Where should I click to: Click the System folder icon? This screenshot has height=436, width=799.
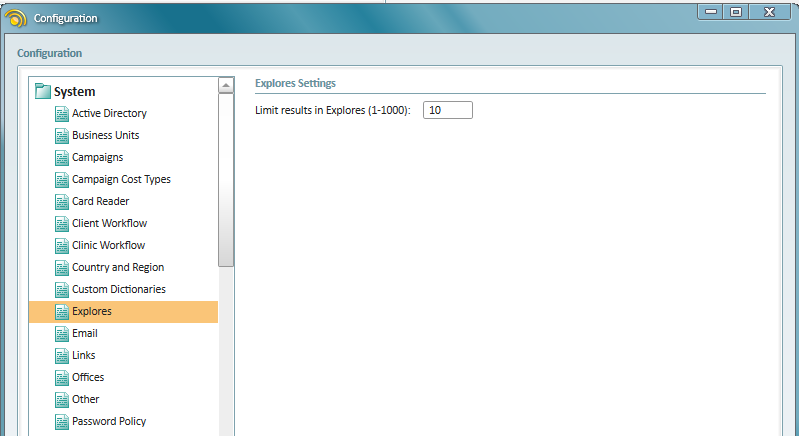[x=43, y=91]
